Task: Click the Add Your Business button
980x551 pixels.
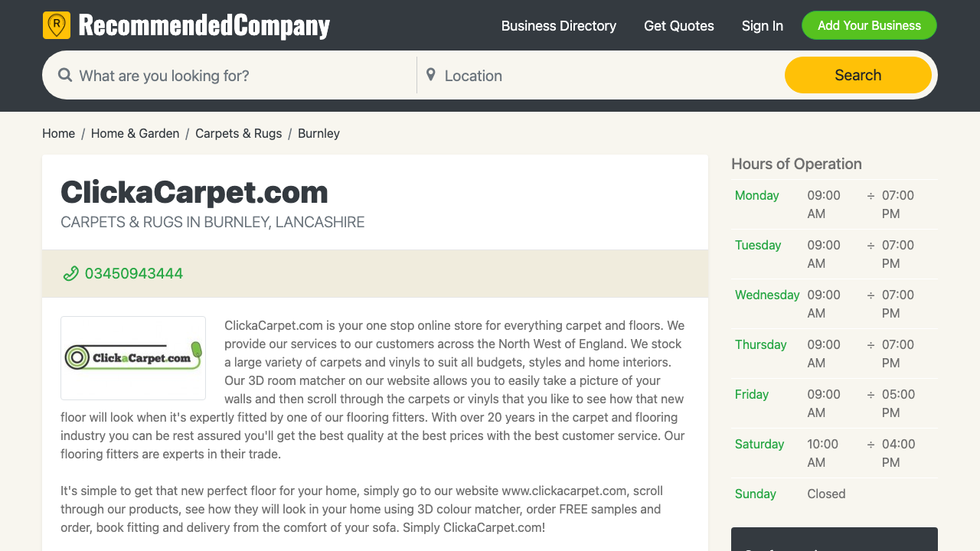Action: coord(869,25)
